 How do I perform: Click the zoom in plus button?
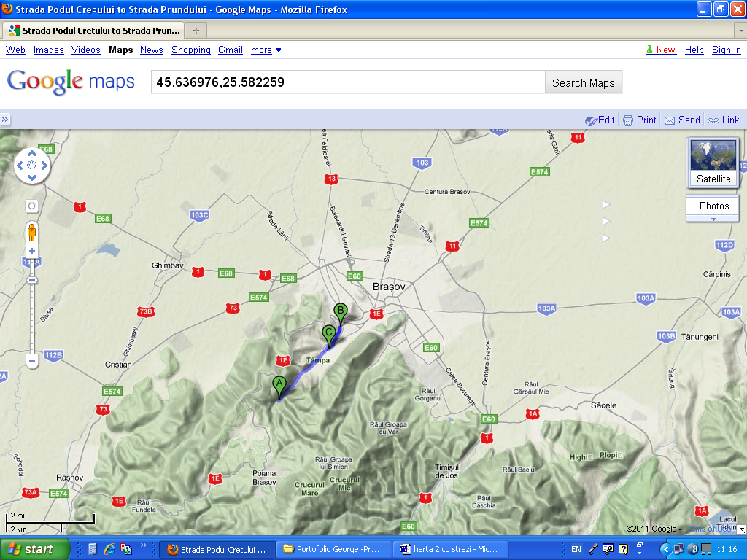click(32, 251)
